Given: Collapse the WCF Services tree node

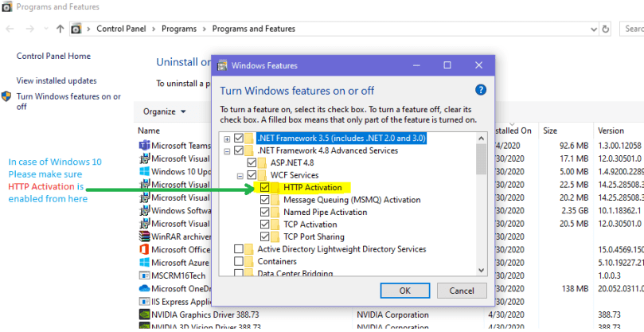Looking at the screenshot, I should (x=240, y=175).
